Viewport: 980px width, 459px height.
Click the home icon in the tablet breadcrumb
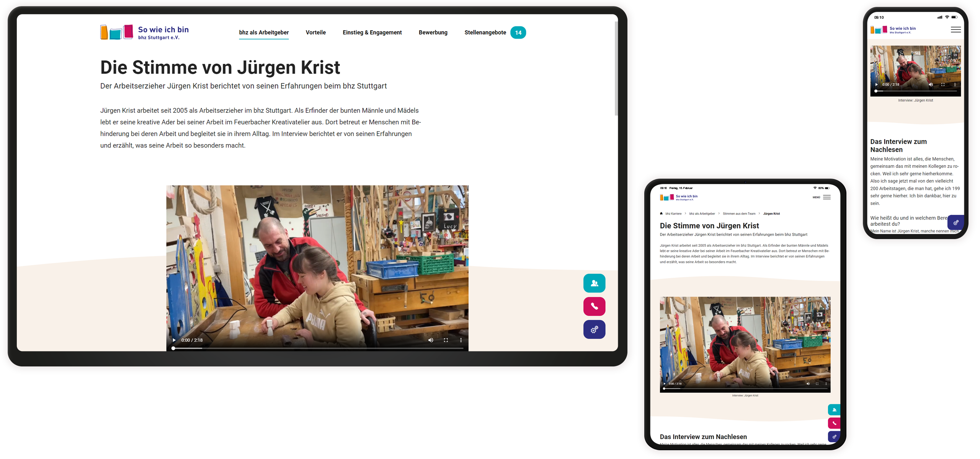coord(661,213)
